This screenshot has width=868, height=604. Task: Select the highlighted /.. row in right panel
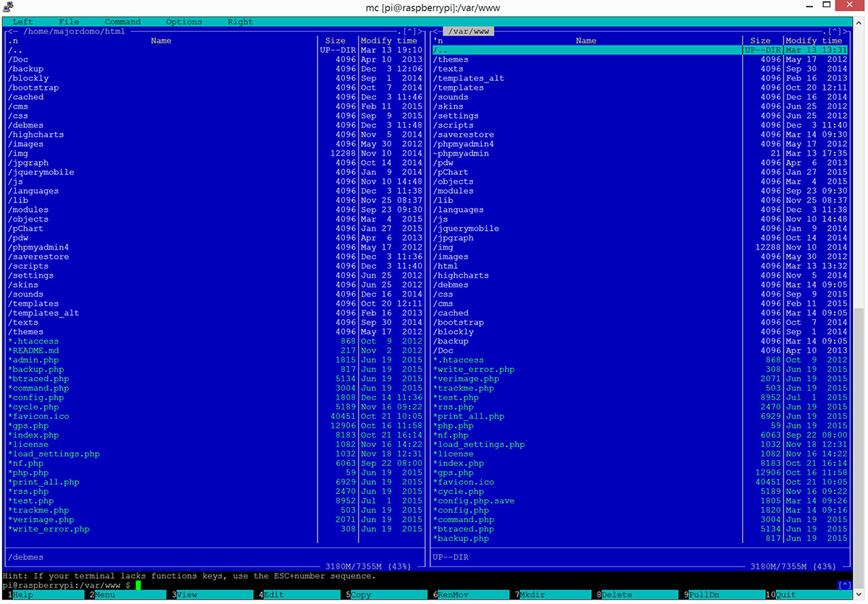pos(639,50)
